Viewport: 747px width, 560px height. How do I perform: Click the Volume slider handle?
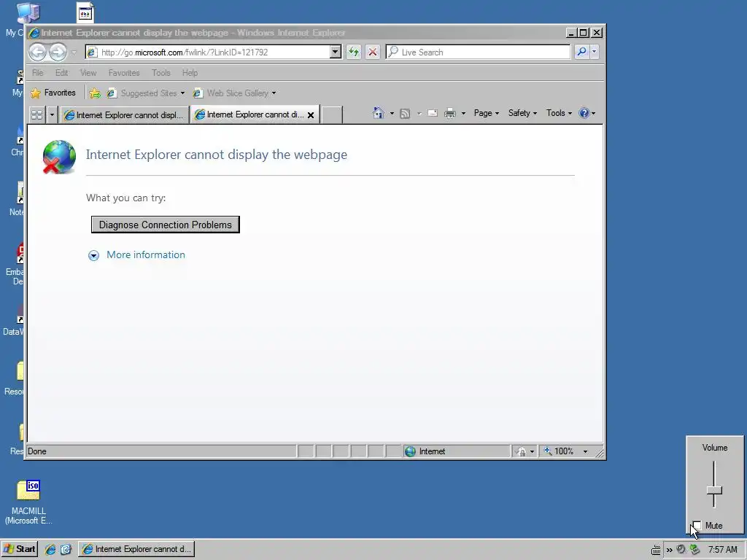point(714,490)
